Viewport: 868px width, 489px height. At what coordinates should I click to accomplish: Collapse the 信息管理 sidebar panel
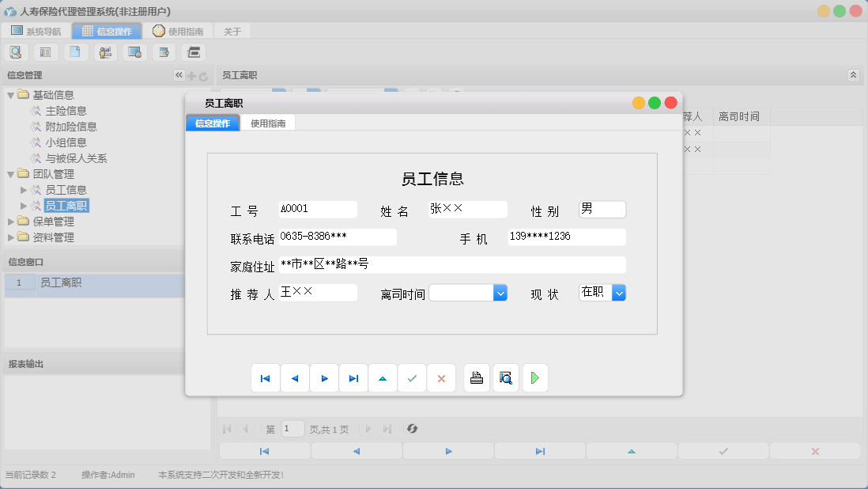[x=179, y=74]
